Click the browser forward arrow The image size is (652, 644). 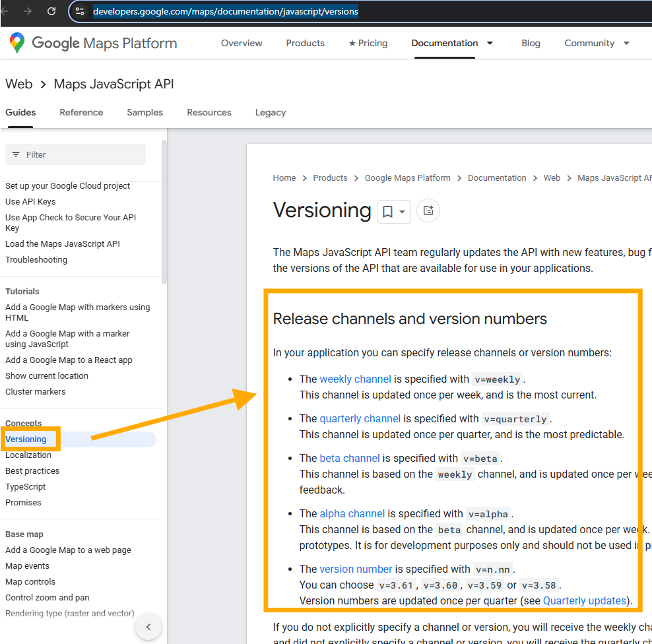click(x=28, y=11)
